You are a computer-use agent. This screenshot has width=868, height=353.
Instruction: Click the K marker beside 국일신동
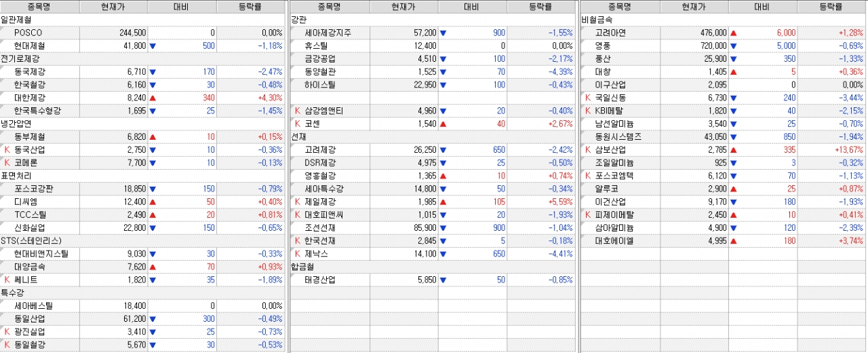588,98
